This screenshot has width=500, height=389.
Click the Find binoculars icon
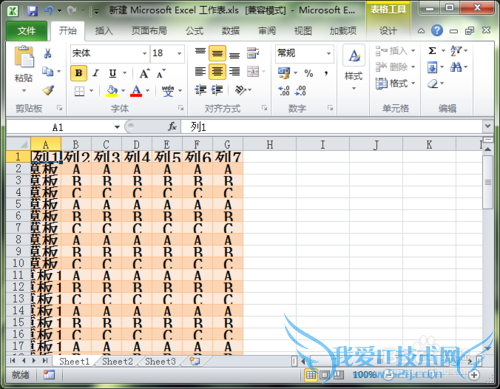coord(456,67)
